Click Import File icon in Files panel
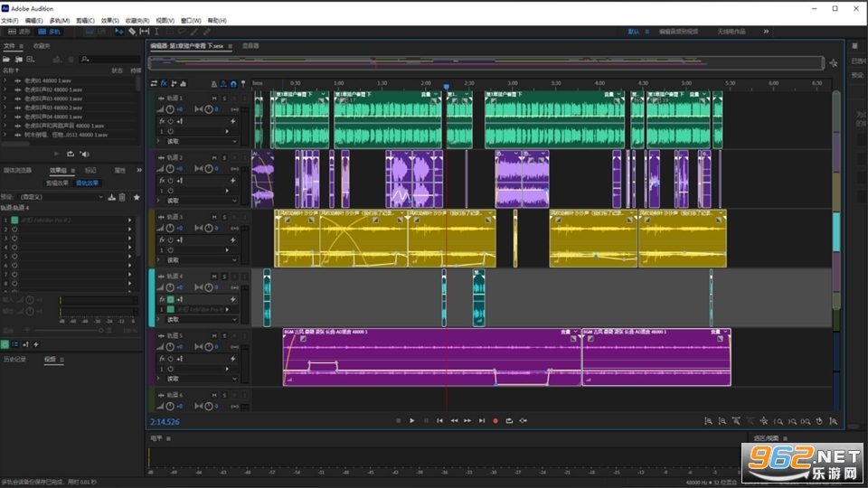This screenshot has width=868, height=488. (19, 59)
